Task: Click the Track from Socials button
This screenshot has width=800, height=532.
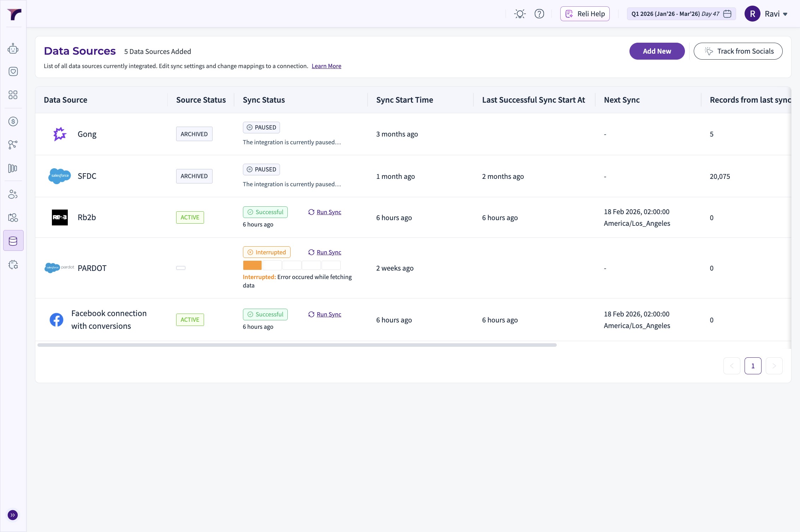Action: click(738, 52)
